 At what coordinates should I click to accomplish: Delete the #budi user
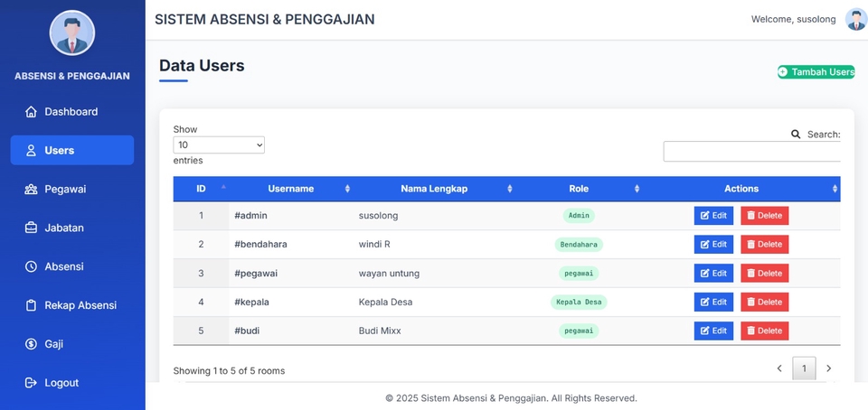764,331
